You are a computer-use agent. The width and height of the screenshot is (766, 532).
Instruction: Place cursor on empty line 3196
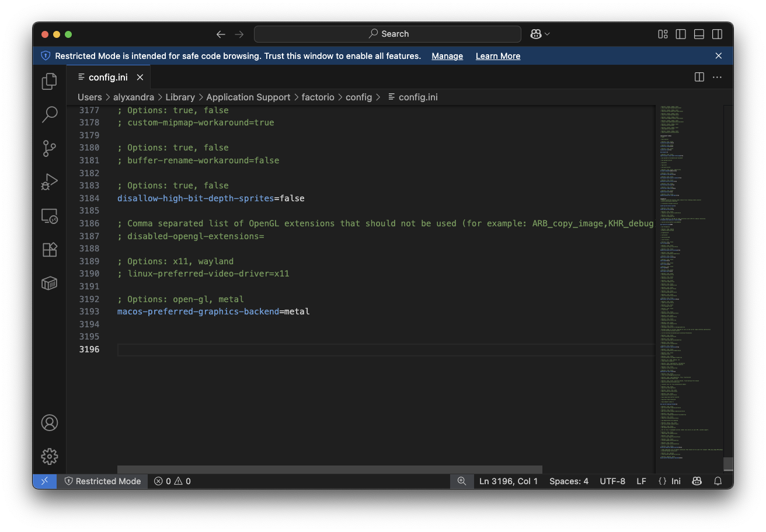385,349
